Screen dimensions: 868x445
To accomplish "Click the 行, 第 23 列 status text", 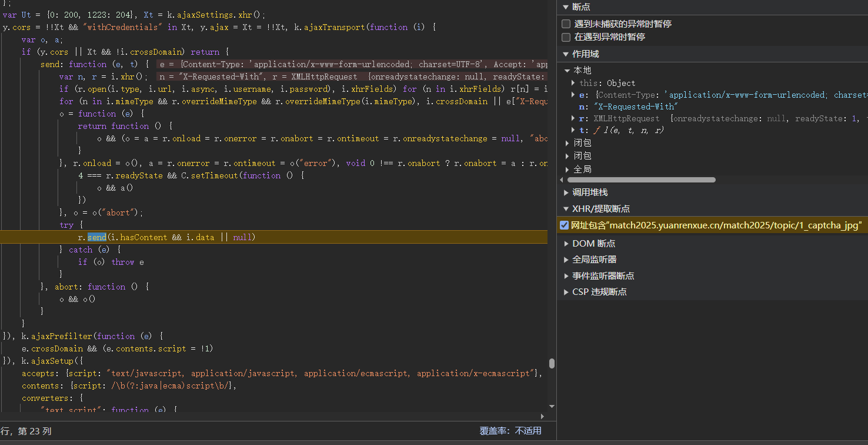I will click(26, 431).
